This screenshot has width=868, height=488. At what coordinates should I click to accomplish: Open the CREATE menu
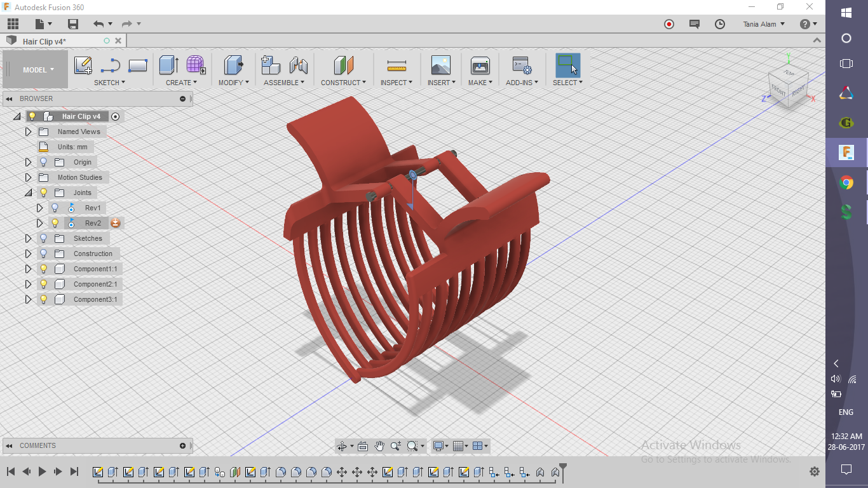[181, 83]
